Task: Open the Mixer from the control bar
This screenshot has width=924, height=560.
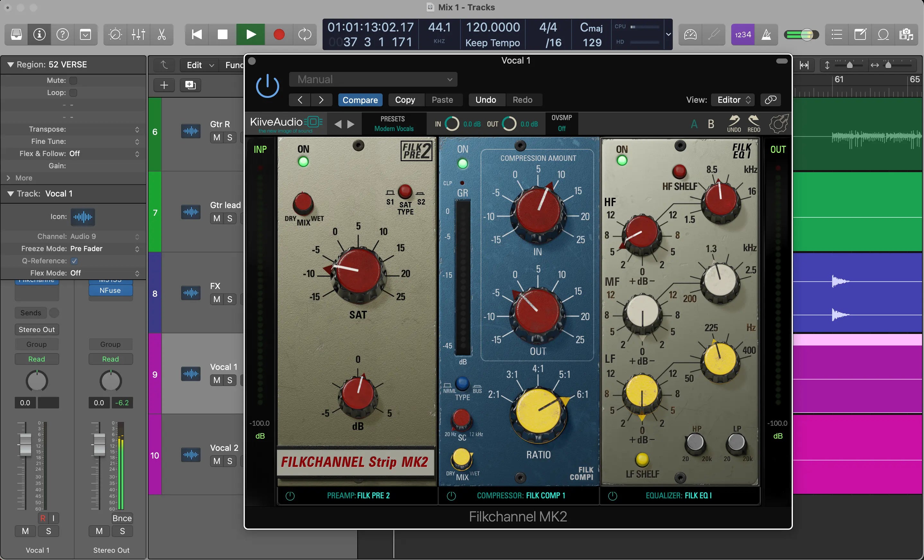Action: (138, 34)
